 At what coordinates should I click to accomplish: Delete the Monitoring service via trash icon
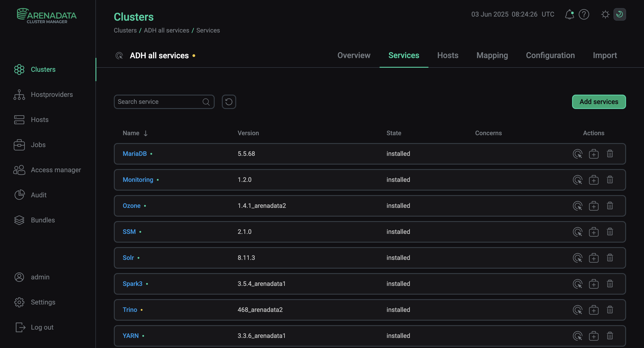coord(610,180)
